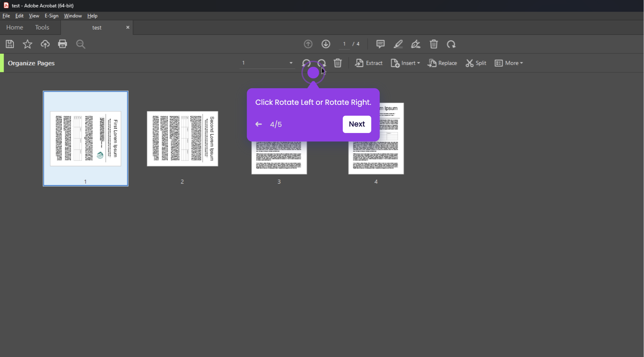
Task: Select page 3 thumbnail
Action: tap(279, 158)
